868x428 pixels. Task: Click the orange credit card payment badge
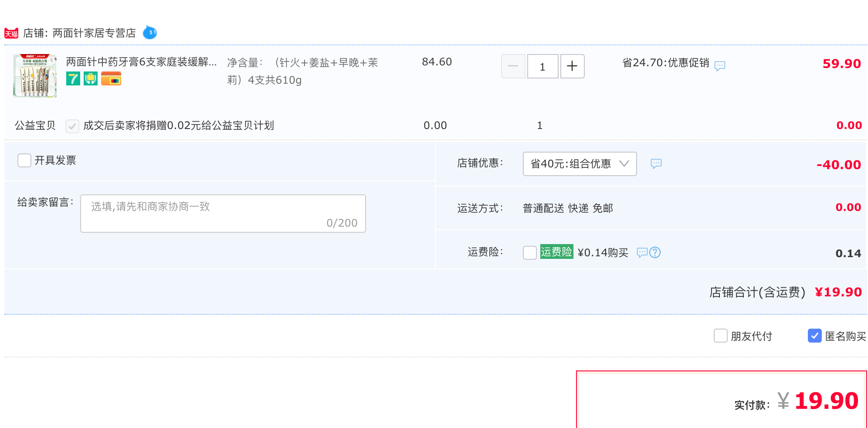point(111,78)
